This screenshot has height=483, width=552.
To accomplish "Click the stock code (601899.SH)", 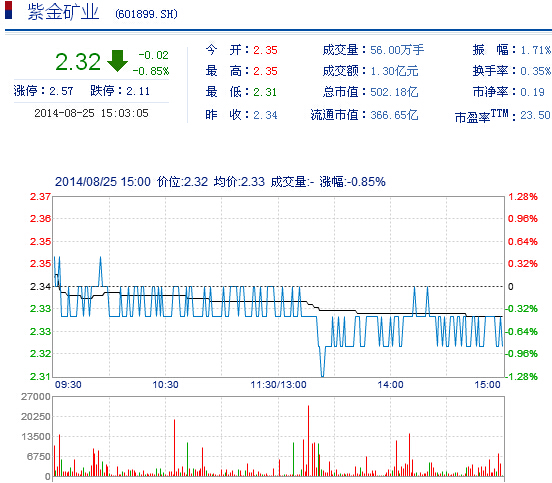I will pos(146,14).
